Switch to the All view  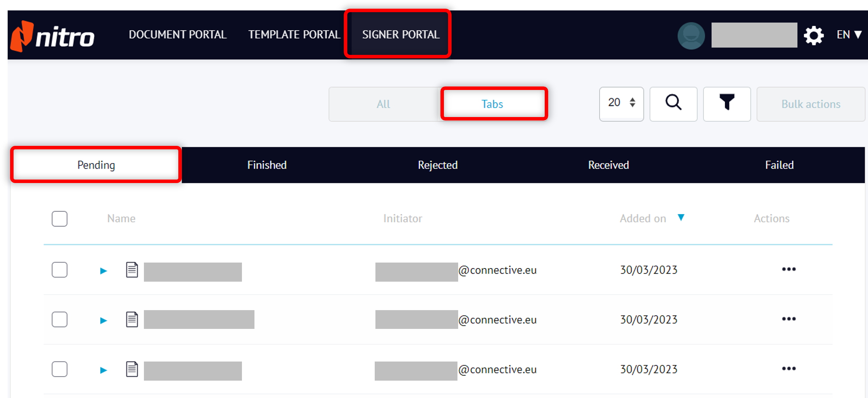383,104
